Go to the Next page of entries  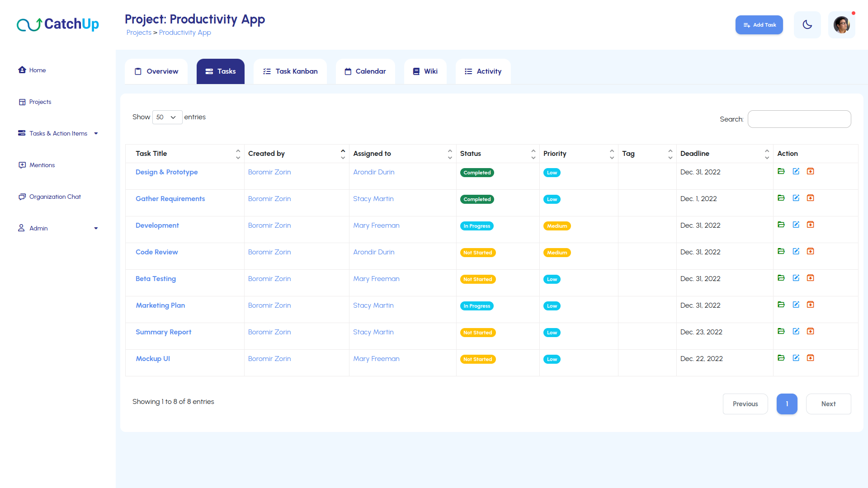[x=828, y=404]
